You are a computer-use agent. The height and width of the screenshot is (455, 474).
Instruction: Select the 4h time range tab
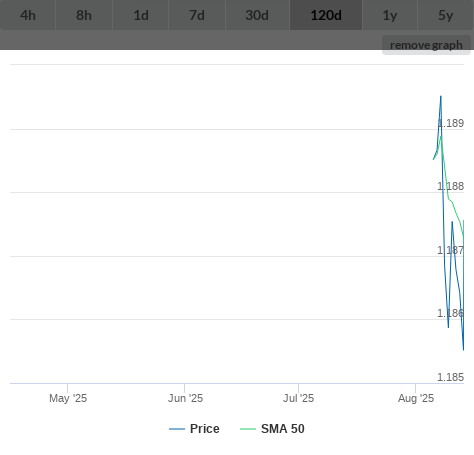point(28,15)
